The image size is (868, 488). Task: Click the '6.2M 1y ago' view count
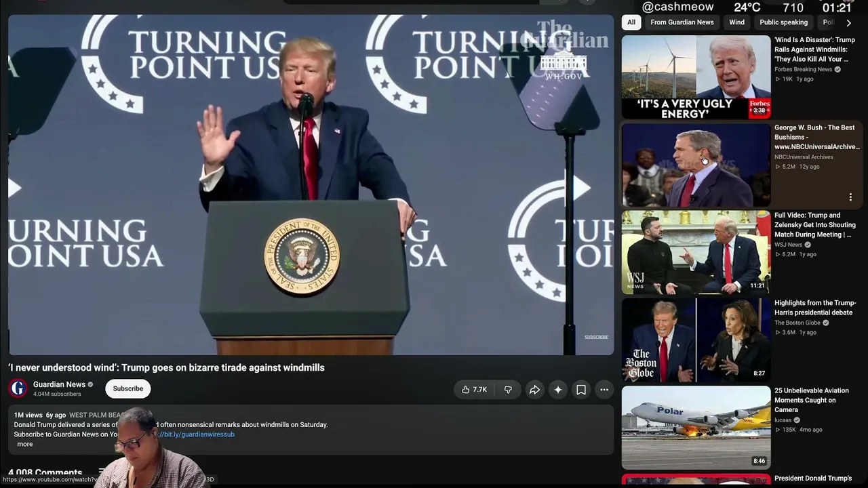(x=795, y=254)
